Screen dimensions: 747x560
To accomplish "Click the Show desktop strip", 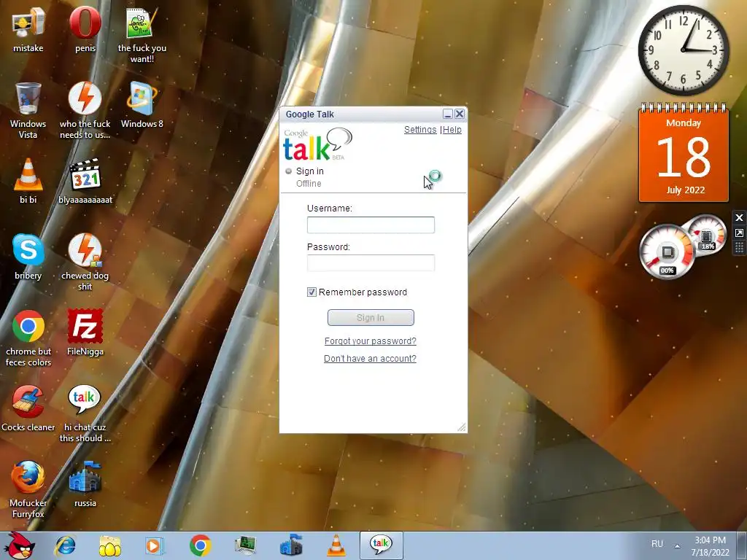I will [742, 546].
